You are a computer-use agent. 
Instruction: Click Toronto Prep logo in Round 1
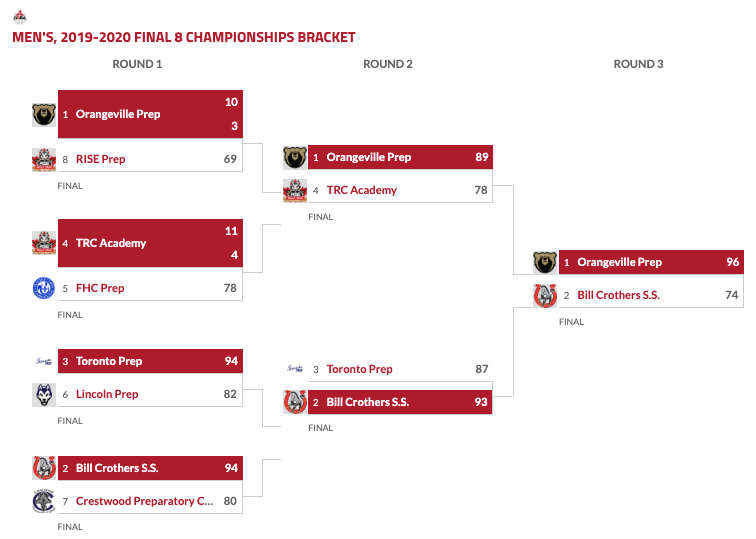pyautogui.click(x=43, y=361)
